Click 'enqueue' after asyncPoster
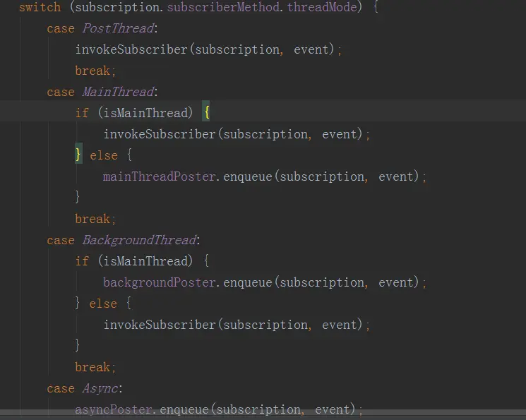 [x=184, y=409]
